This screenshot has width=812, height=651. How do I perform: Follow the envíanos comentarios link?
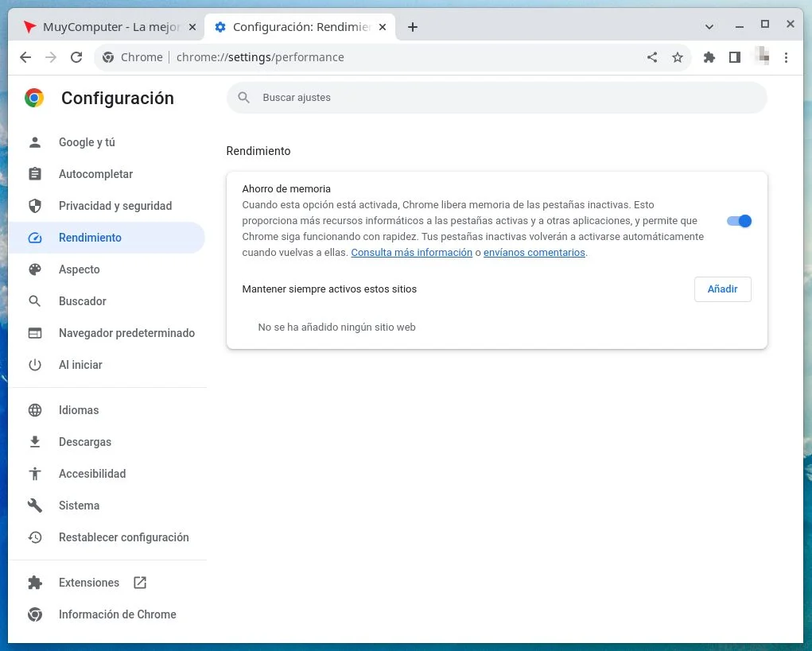(x=534, y=253)
